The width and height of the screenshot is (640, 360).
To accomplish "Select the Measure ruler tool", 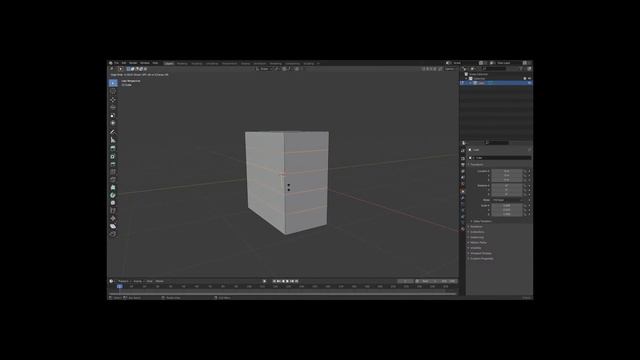I will point(113,140).
